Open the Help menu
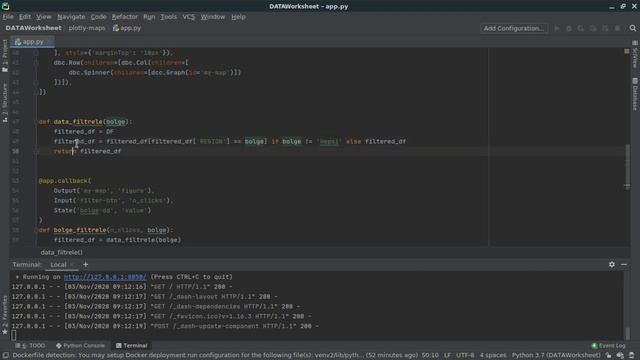The width and height of the screenshot is (640, 360). [x=238, y=17]
